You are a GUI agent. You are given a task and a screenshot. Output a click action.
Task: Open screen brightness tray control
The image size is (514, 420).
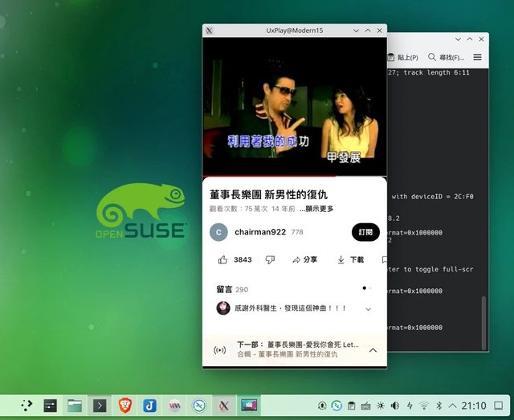click(x=381, y=406)
